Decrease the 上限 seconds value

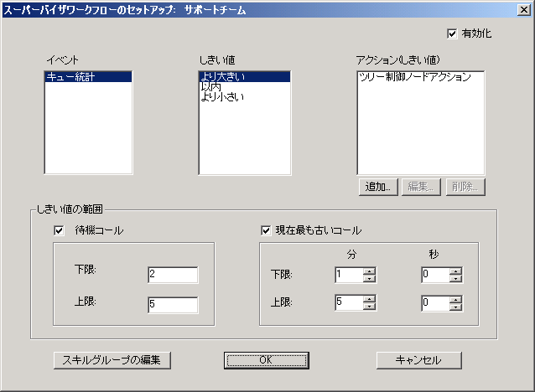pyautogui.click(x=456, y=307)
